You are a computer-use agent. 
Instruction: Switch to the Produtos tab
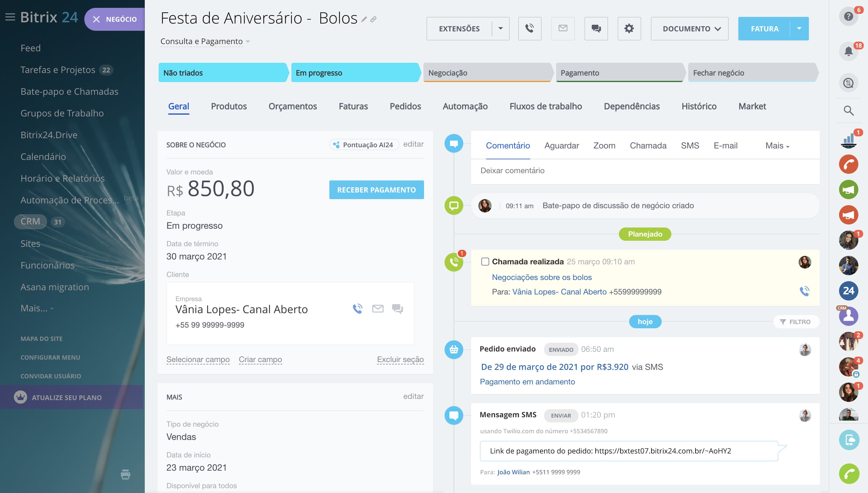[x=229, y=106]
